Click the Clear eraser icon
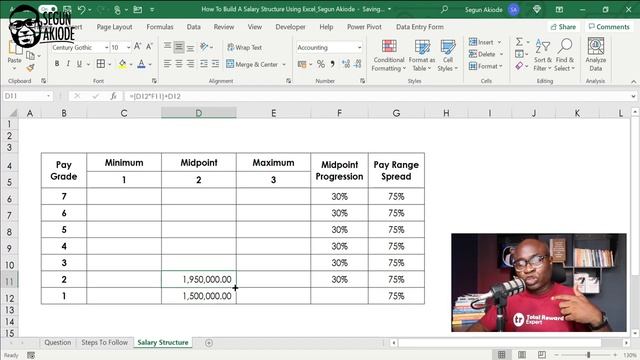The width and height of the screenshot is (640, 360). pos(519,66)
